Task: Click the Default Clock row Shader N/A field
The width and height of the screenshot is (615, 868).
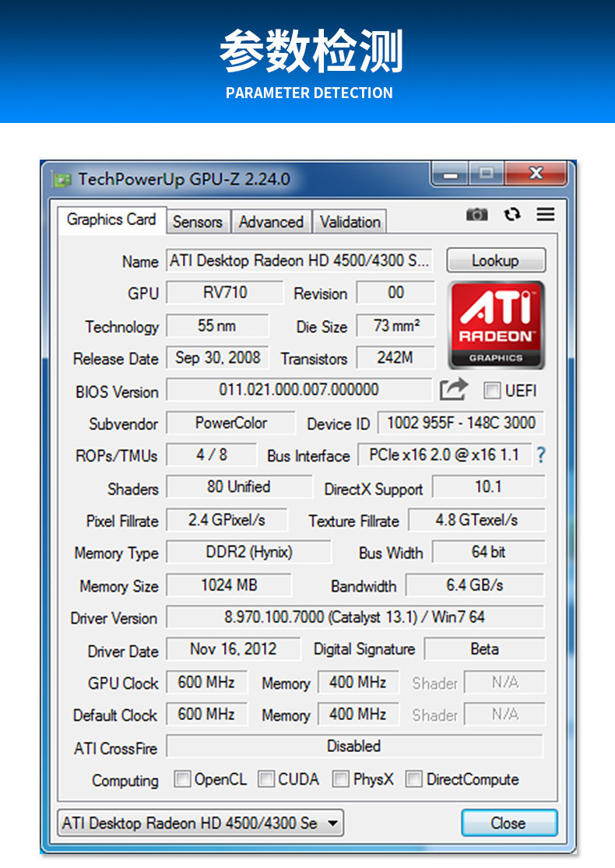Action: click(504, 714)
